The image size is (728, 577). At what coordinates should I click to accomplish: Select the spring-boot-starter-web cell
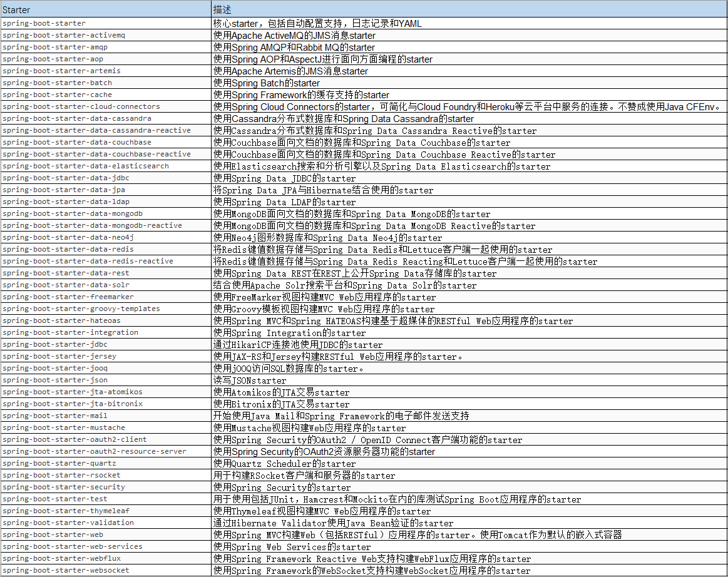point(106,535)
